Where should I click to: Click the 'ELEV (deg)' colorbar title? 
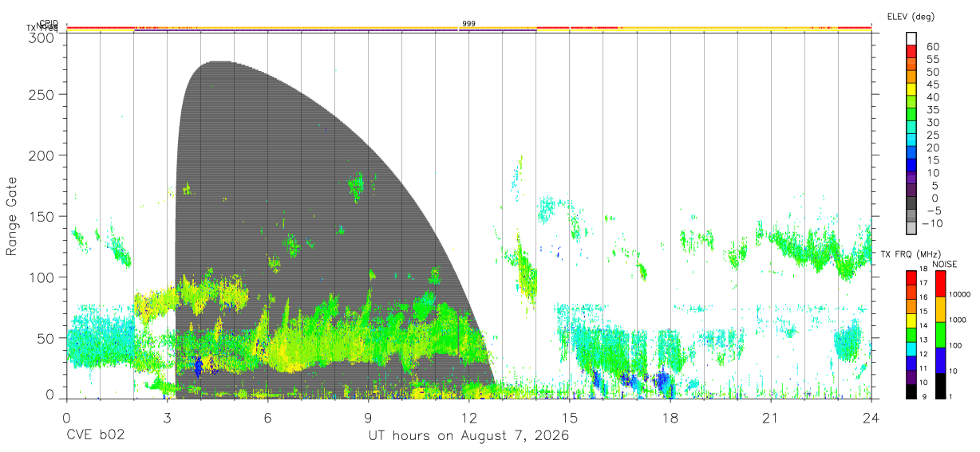pyautogui.click(x=911, y=16)
